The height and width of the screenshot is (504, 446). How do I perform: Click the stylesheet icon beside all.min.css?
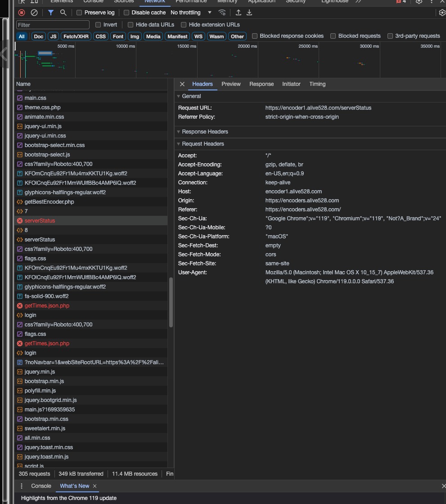click(20, 438)
